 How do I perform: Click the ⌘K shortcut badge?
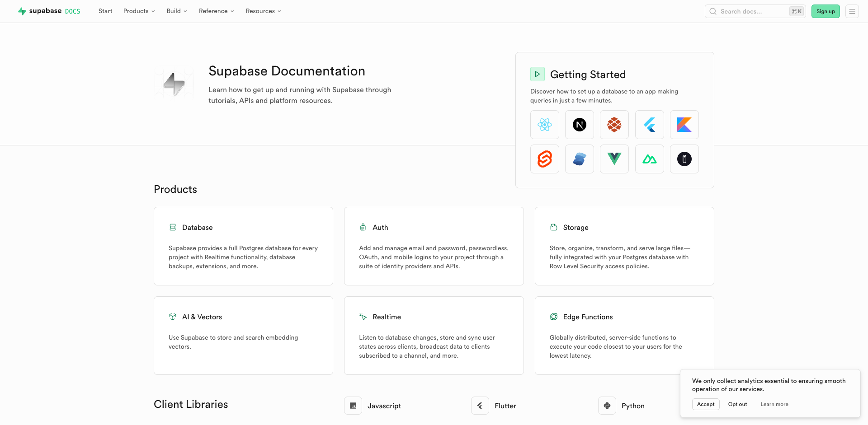tap(797, 11)
